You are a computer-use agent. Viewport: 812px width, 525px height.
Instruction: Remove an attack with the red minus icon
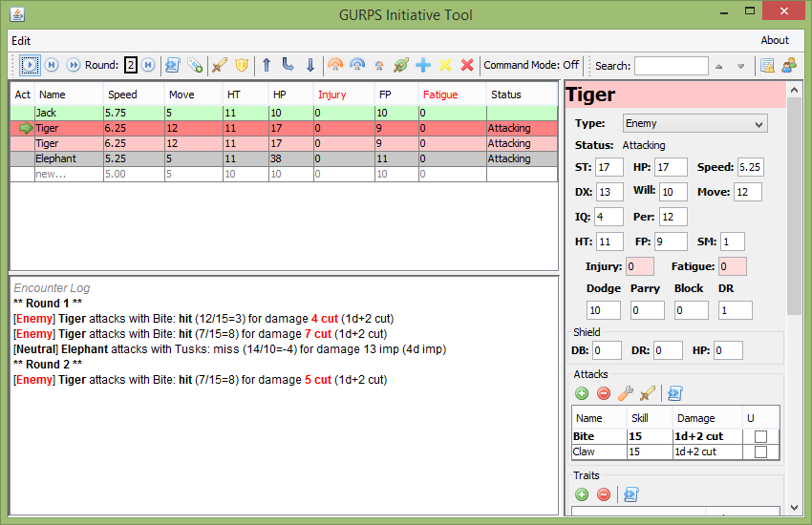coord(604,393)
